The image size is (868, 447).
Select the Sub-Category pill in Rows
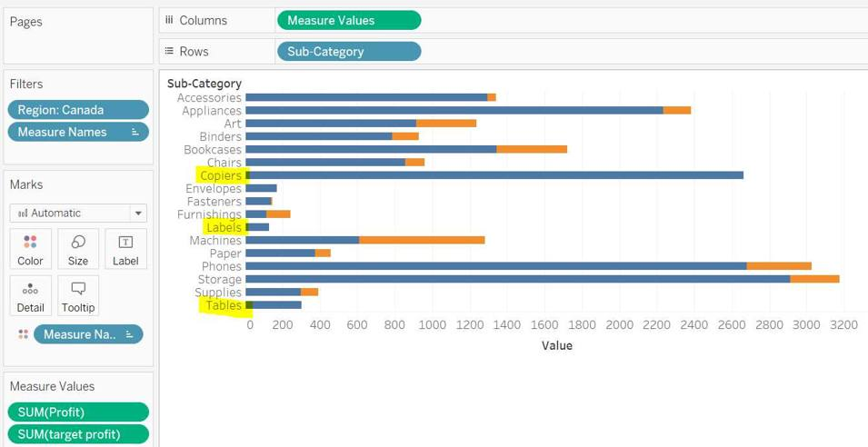[x=348, y=52]
